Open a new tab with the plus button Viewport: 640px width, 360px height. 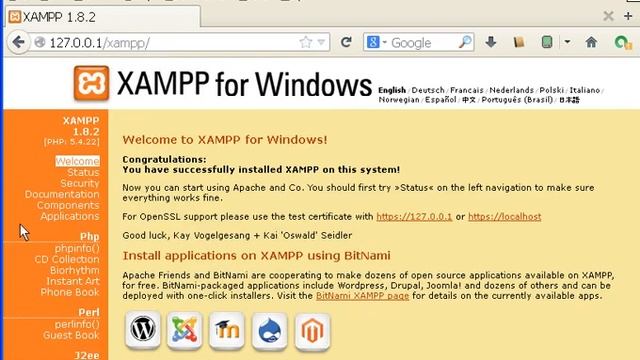pyautogui.click(x=628, y=16)
